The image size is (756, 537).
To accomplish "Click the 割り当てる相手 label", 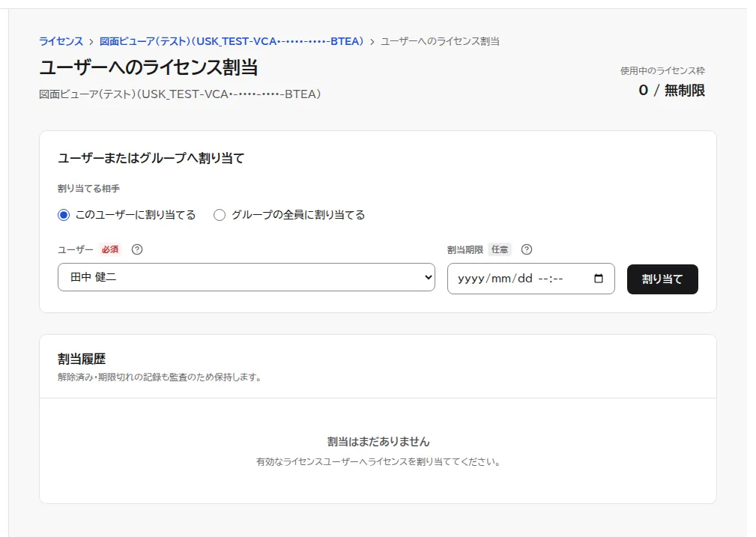I will click(88, 189).
